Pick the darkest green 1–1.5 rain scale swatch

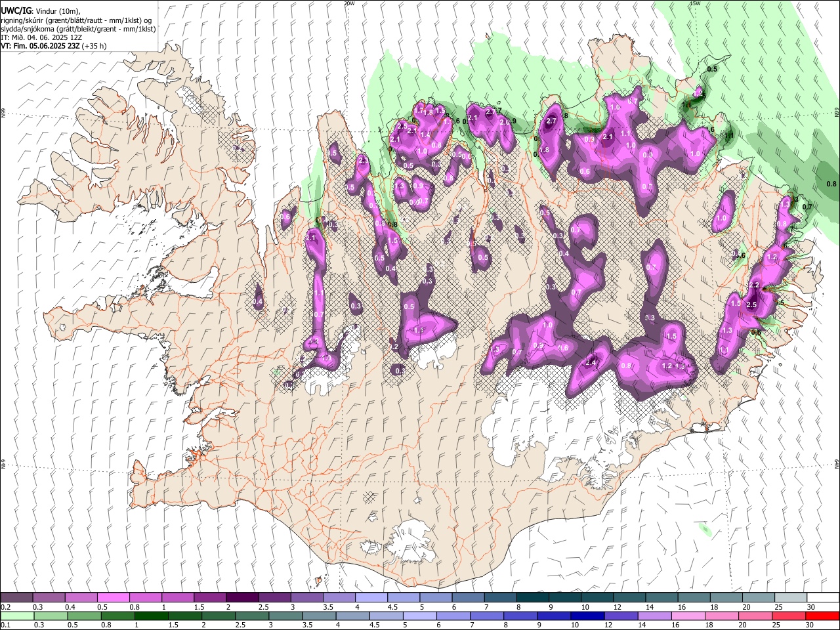(151, 616)
